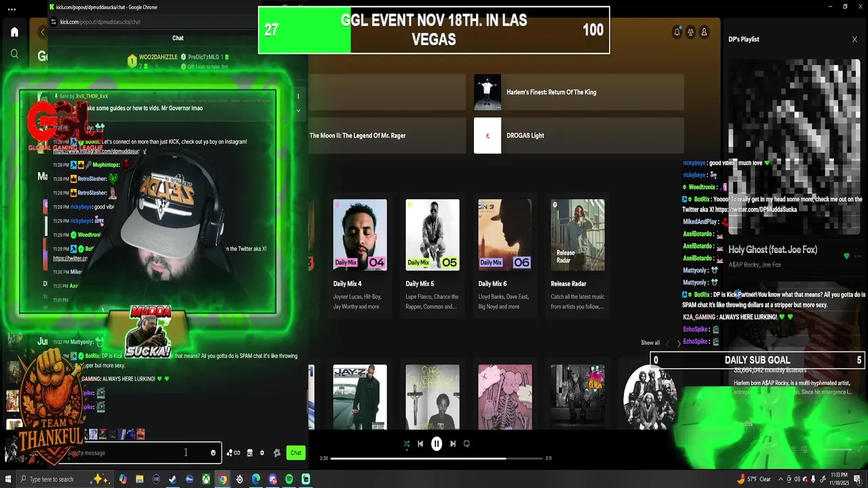Send message with green Chat button
Image resolution: width=868 pixels, height=488 pixels.
296,453
